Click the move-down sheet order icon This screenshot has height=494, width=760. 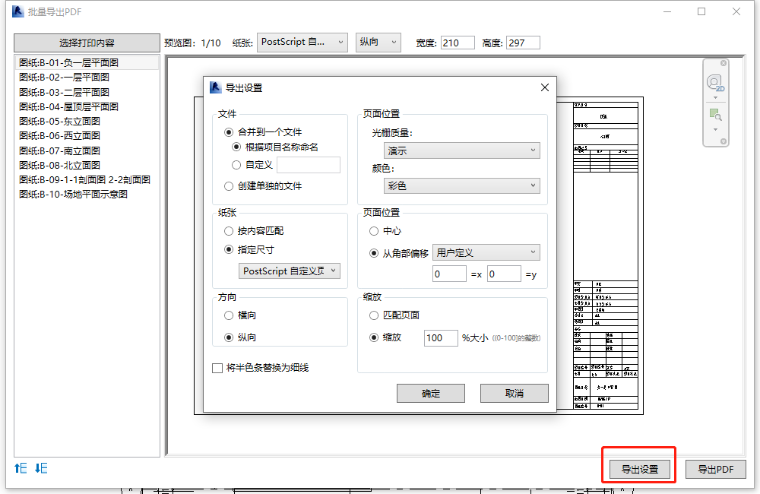(x=41, y=468)
